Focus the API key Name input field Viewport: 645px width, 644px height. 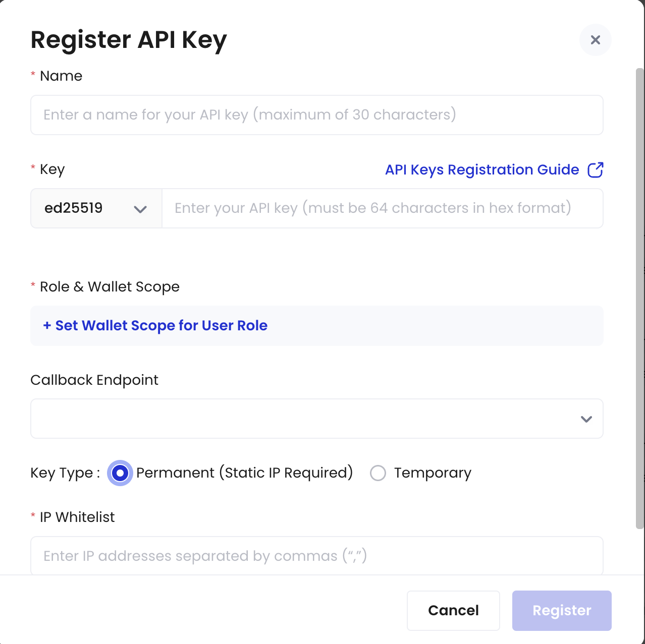(317, 115)
